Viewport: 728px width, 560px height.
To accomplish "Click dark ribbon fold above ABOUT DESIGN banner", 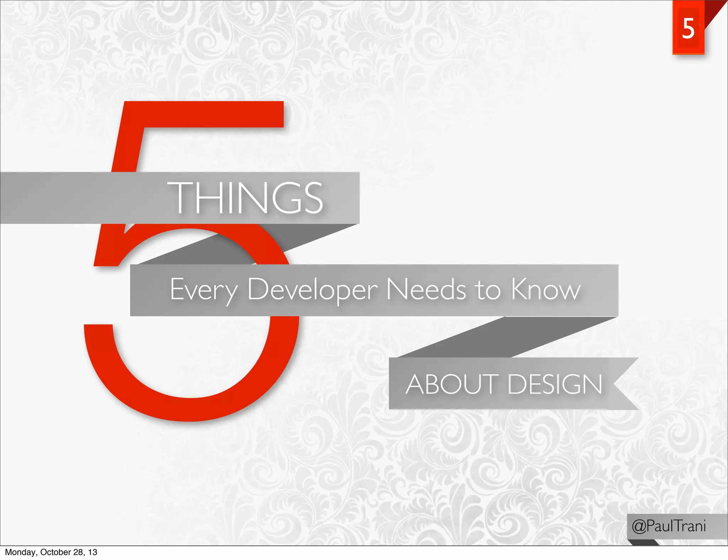I will (508, 338).
